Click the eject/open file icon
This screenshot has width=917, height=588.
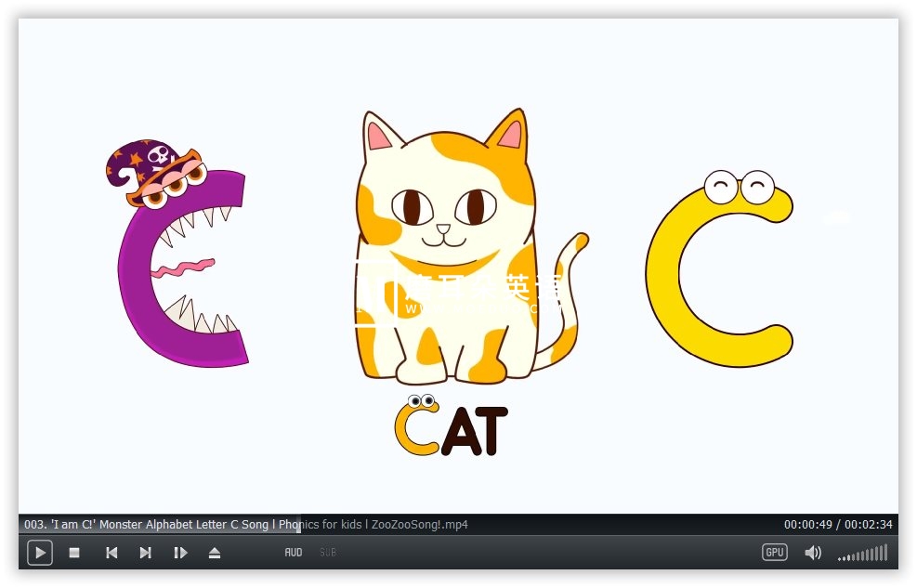(215, 553)
